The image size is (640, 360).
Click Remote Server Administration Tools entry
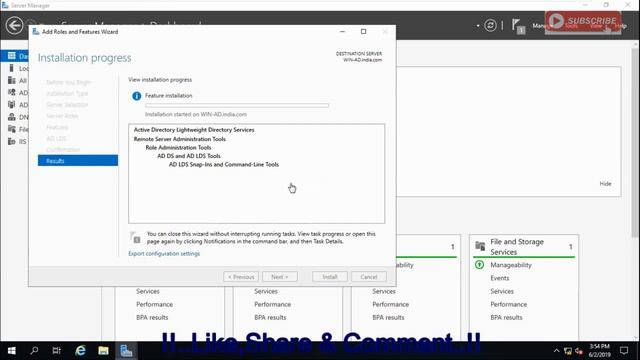[180, 139]
